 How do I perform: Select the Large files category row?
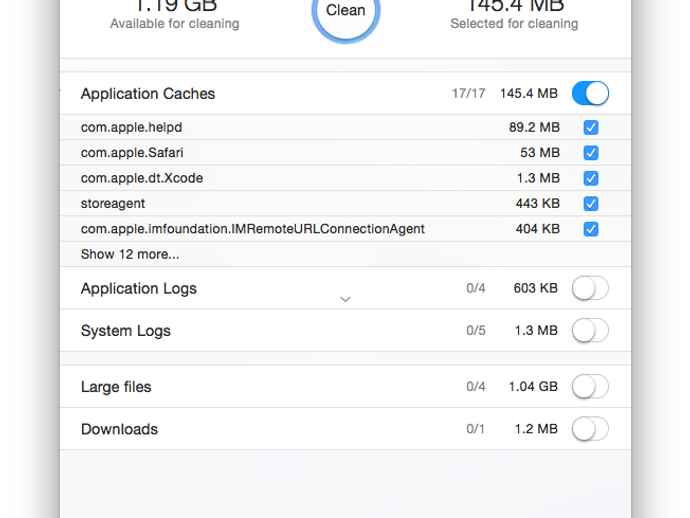point(116,387)
